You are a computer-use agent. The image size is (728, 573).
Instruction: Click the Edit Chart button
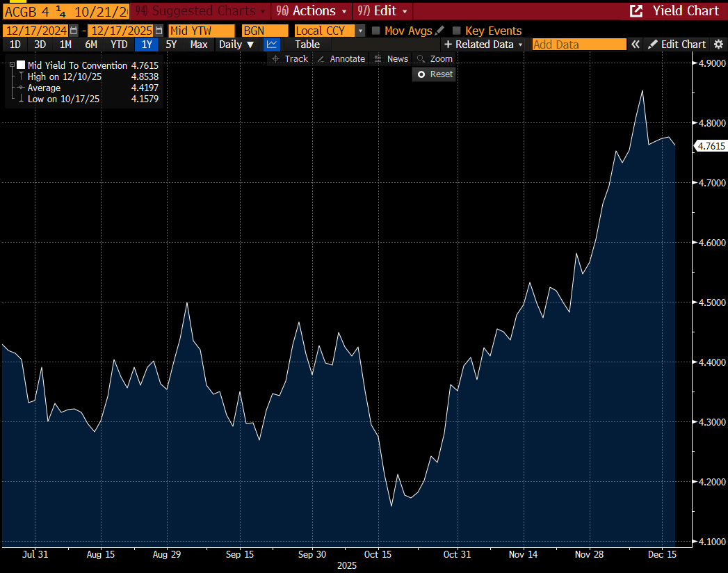coord(677,45)
